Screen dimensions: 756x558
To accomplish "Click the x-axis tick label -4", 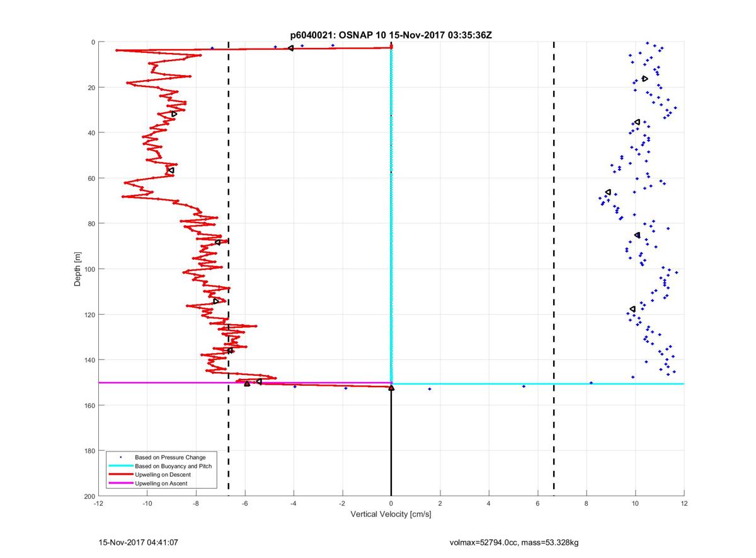I will click(x=294, y=504).
